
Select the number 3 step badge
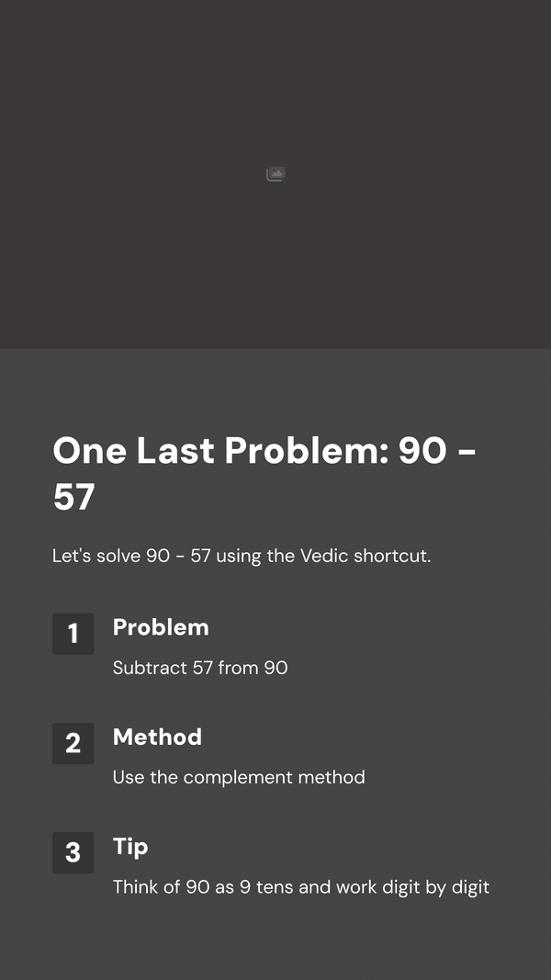[x=73, y=852]
